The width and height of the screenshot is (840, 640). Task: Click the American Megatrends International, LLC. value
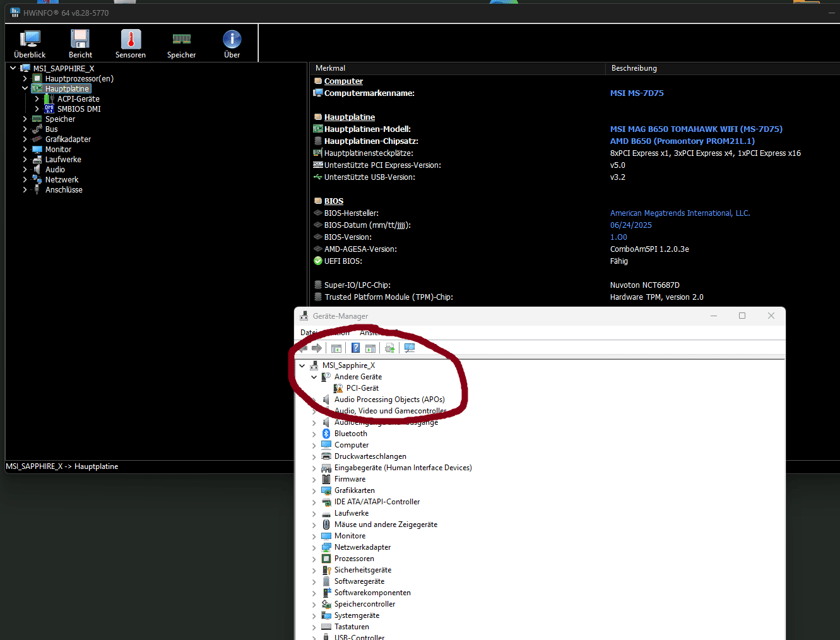[680, 213]
